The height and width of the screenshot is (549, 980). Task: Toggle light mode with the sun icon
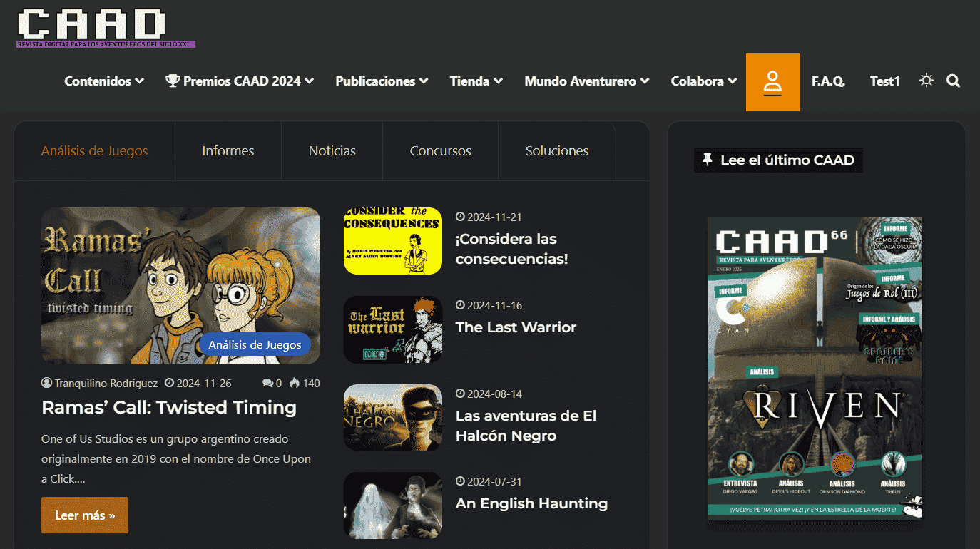coord(926,81)
